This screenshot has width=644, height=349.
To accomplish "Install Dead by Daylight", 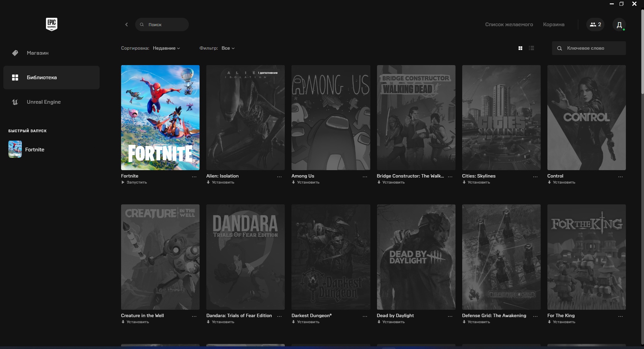I will [391, 322].
